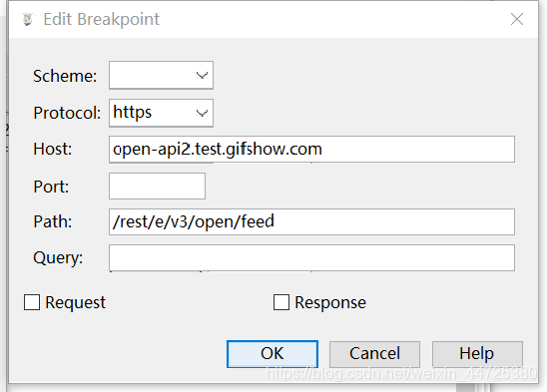Click the Protocol: label
Viewport: 547px width, 392px height.
coord(67,113)
